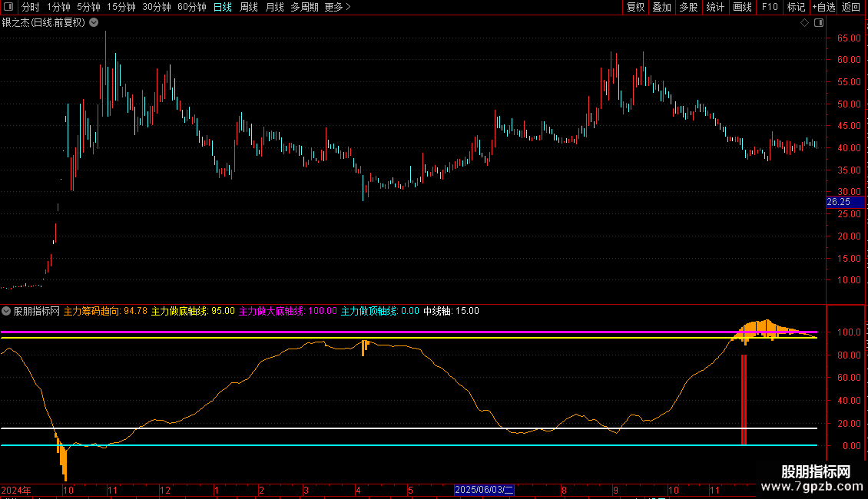Screen dimensions: 868x499
Task: Toggle the left sidebar panel icon
Action: pyautogui.click(x=8, y=7)
